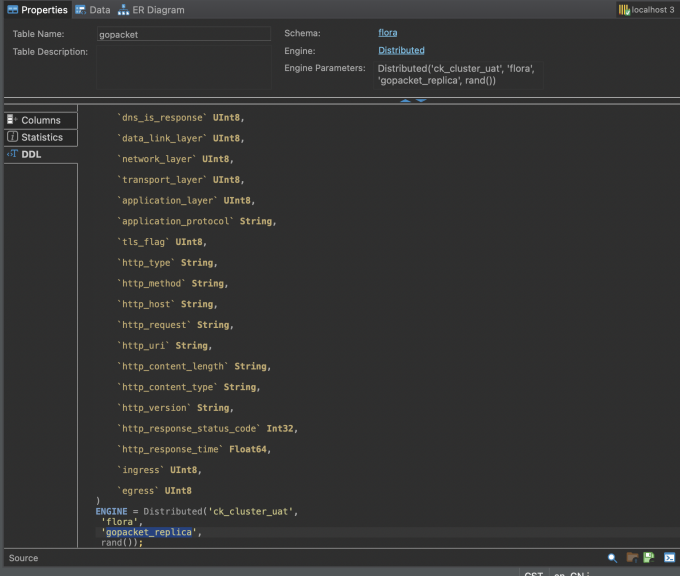Click the http_response_time column line
Screen dimensions: 680x576
coord(194,449)
